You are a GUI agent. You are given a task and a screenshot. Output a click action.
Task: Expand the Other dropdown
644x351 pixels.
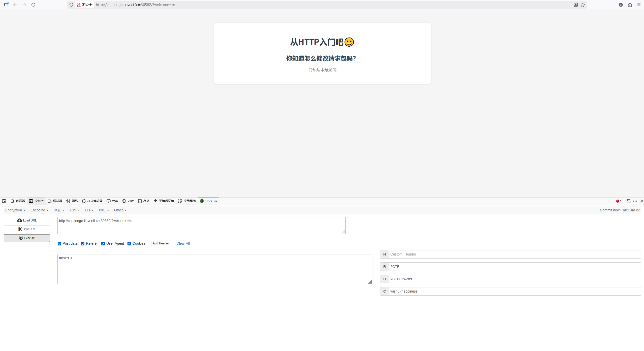pos(120,210)
